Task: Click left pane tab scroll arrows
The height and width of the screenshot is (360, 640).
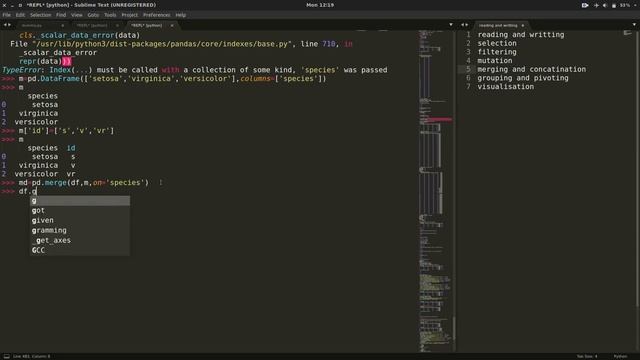Action: (7, 25)
